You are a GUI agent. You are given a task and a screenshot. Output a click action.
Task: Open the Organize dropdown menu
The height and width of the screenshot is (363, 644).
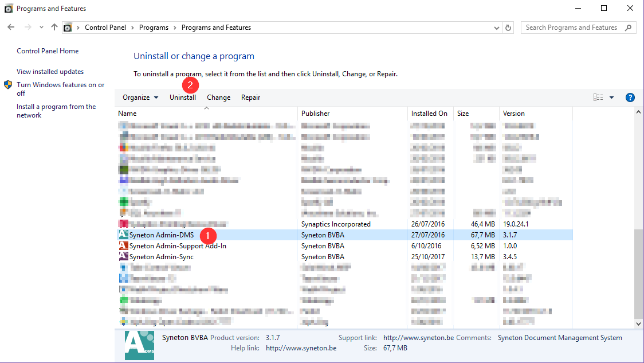tap(140, 97)
